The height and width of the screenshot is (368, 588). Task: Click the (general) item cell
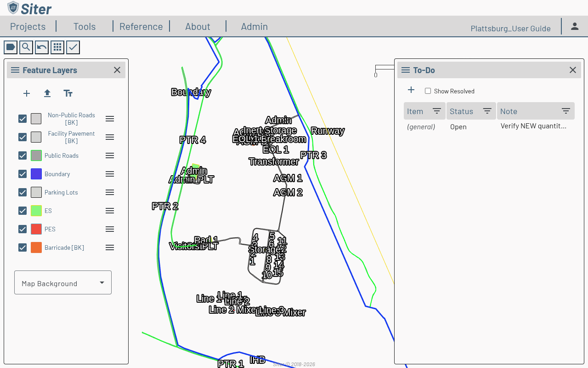point(421,126)
